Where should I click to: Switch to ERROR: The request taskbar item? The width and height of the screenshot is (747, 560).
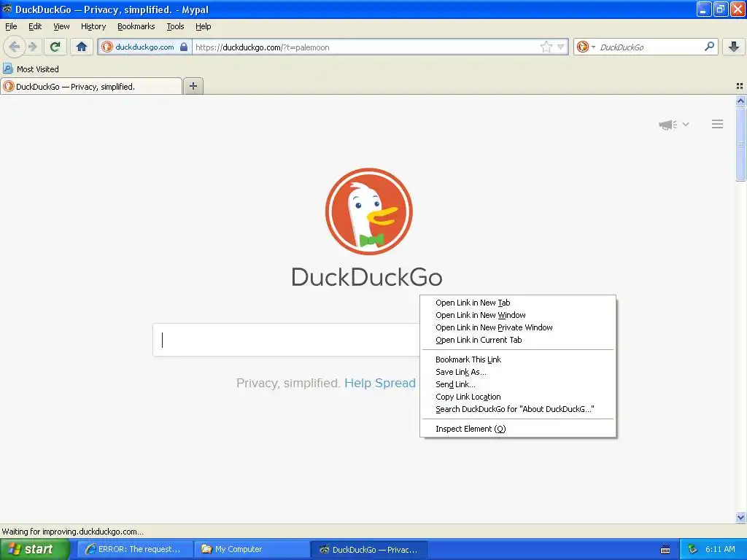[x=135, y=549]
